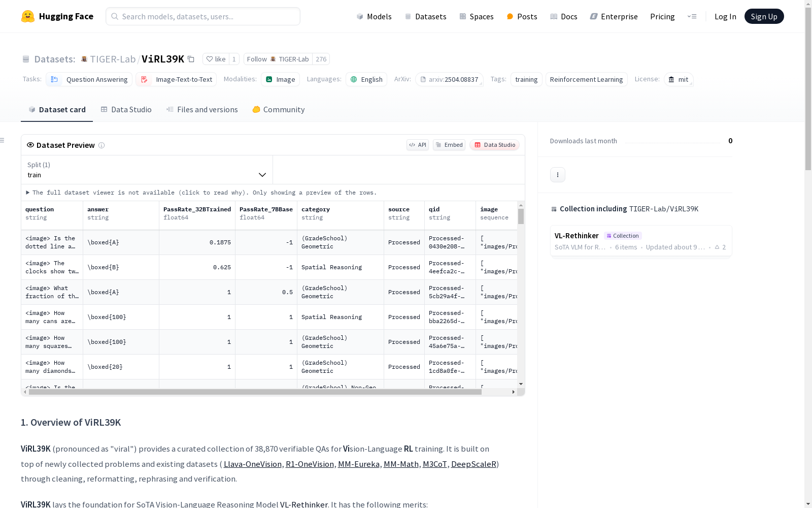Select the Dataset card tab
This screenshot has width=812, height=508.
point(57,110)
